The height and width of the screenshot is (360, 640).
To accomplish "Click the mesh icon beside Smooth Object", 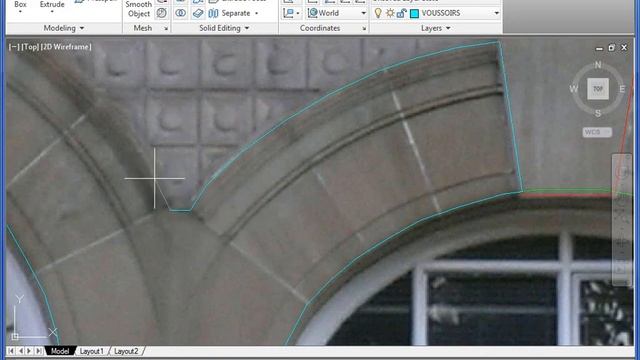I will [x=162, y=13].
